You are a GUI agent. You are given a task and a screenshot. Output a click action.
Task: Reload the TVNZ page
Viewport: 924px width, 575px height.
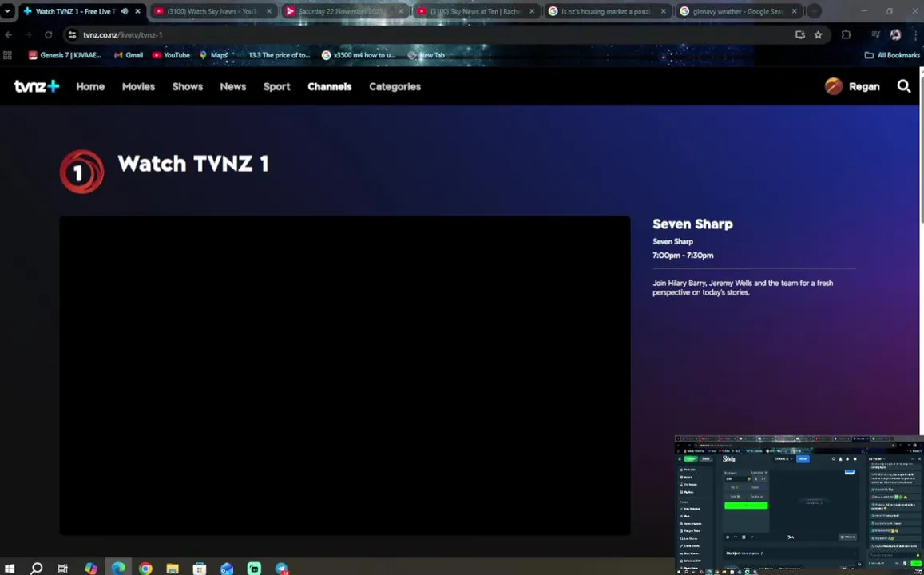pos(49,35)
